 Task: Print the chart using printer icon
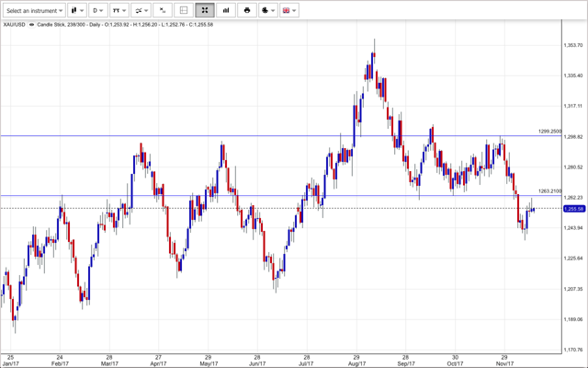click(246, 10)
